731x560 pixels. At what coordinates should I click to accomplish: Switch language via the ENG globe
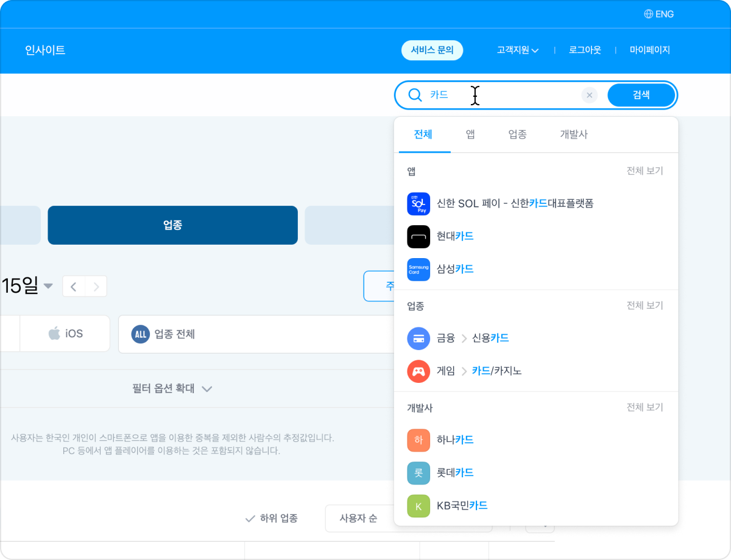point(659,14)
